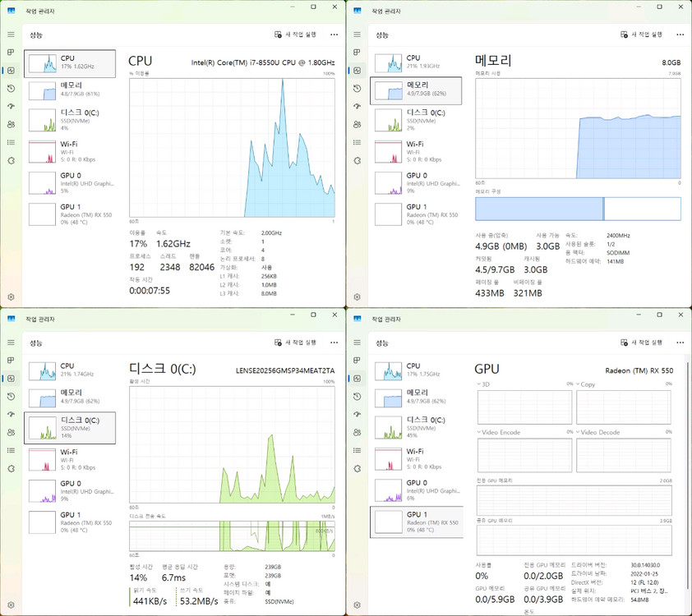The width and height of the screenshot is (692, 616).
Task: Open App history icon in GPU details window
Action: [357, 397]
